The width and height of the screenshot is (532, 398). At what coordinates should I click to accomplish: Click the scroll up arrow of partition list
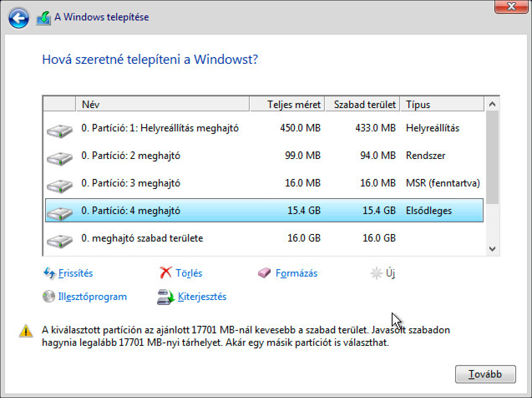[x=492, y=104]
